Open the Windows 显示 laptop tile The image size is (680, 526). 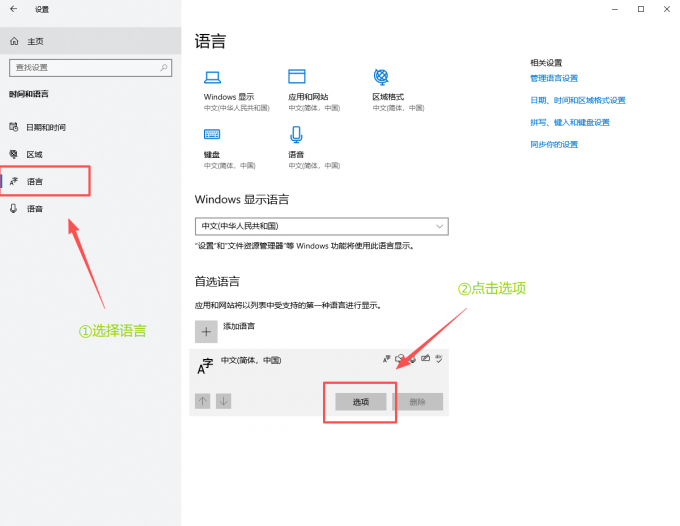pos(236,91)
